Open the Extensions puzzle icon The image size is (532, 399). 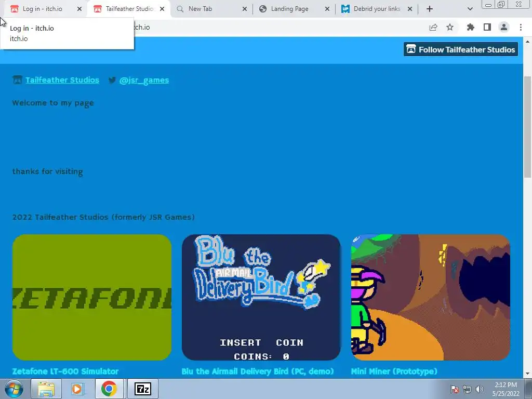(470, 27)
